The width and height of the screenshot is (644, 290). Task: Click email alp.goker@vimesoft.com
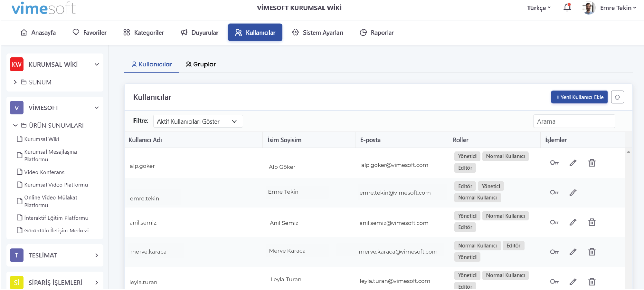(394, 165)
